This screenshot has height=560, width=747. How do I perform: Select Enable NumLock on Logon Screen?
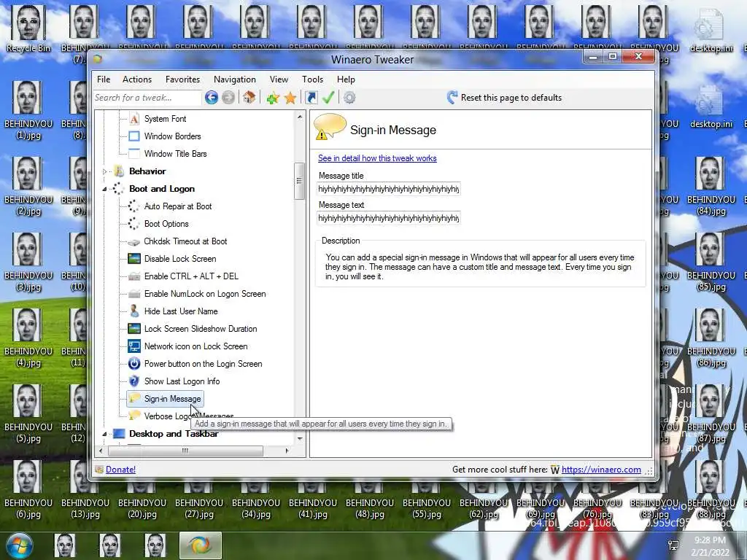pyautogui.click(x=205, y=294)
